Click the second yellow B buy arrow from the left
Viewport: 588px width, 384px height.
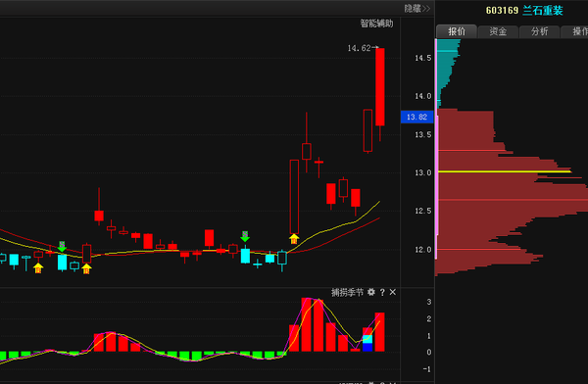pyautogui.click(x=86, y=268)
